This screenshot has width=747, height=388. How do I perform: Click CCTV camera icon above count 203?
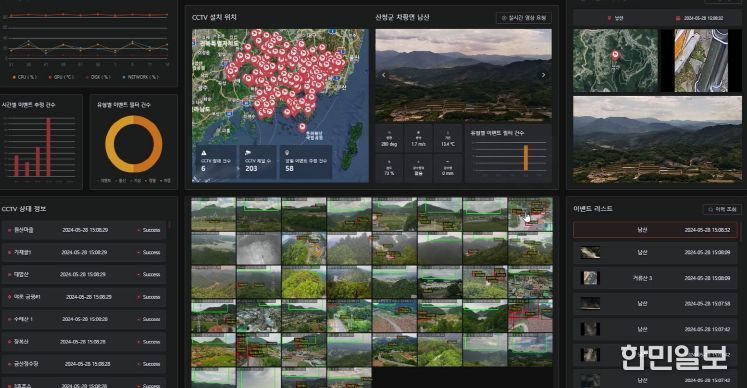248,153
